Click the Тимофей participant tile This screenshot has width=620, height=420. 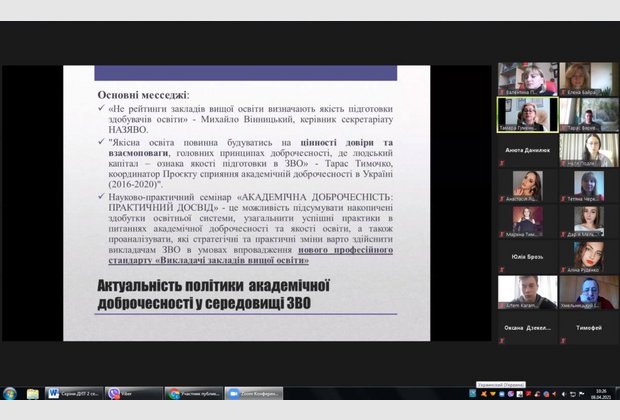click(x=588, y=328)
